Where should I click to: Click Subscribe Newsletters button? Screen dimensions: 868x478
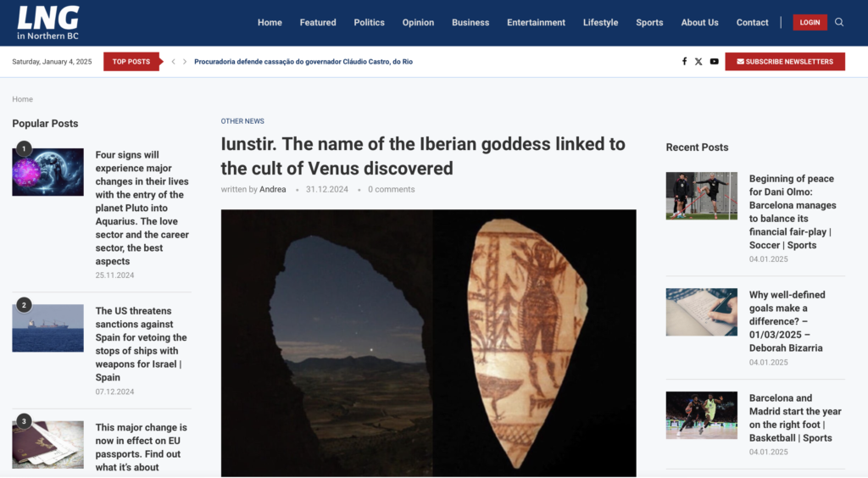[x=785, y=61]
